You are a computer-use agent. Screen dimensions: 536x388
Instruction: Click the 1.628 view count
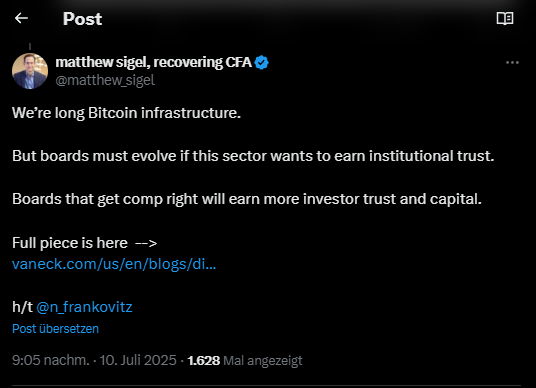coord(204,361)
